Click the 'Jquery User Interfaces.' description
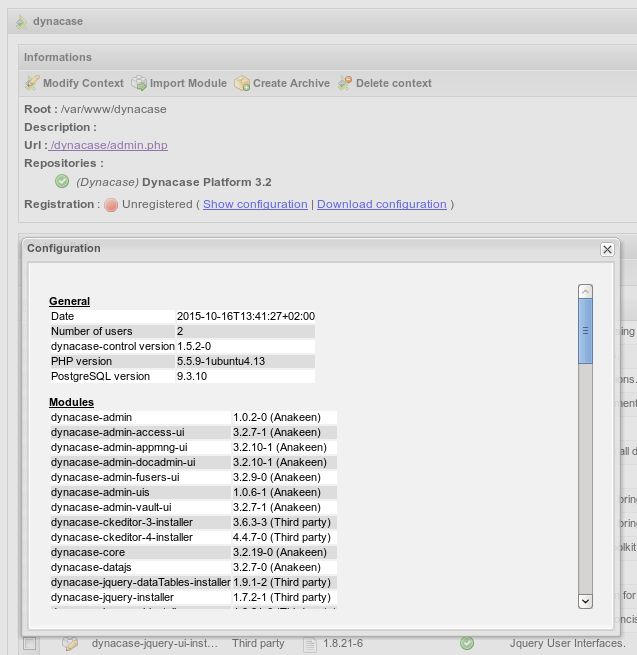Viewport: 637px width, 655px height. coord(567,643)
